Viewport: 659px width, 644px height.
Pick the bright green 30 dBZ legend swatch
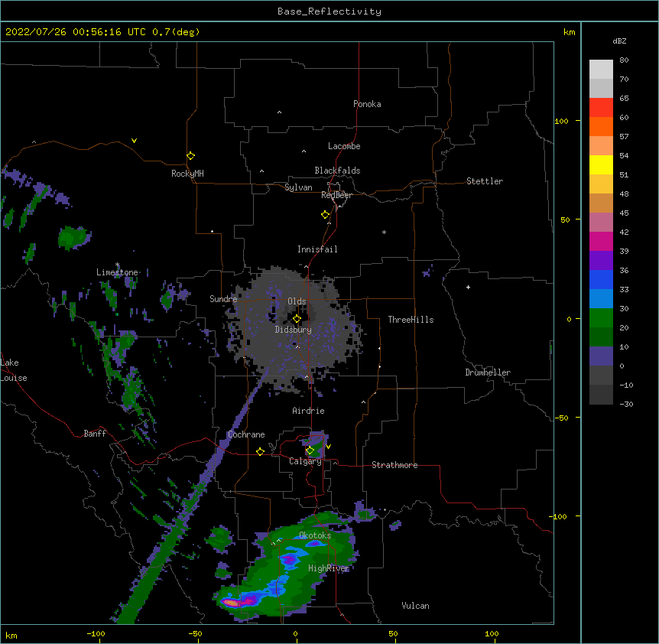point(601,318)
